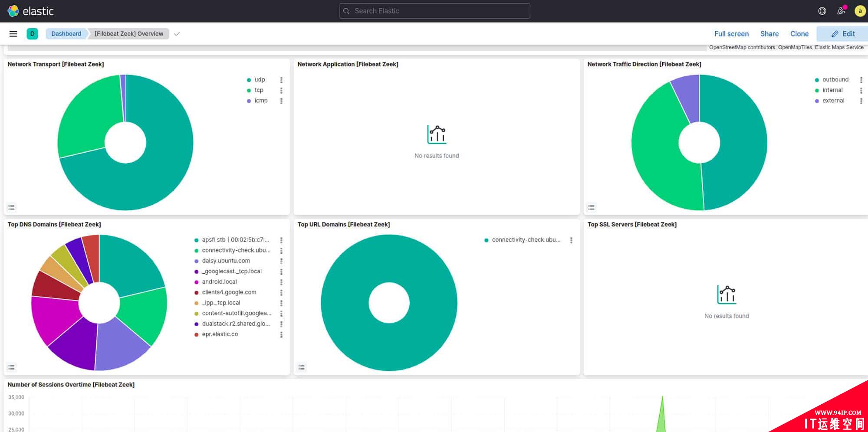Open options for icmp legend item

(281, 101)
